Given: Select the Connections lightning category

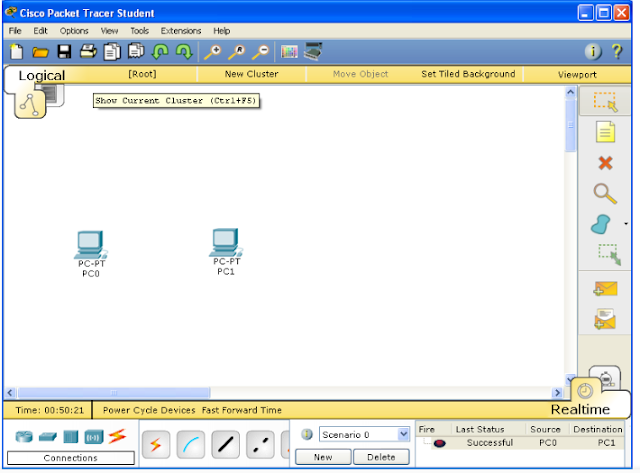Looking at the screenshot, I should (x=118, y=436).
